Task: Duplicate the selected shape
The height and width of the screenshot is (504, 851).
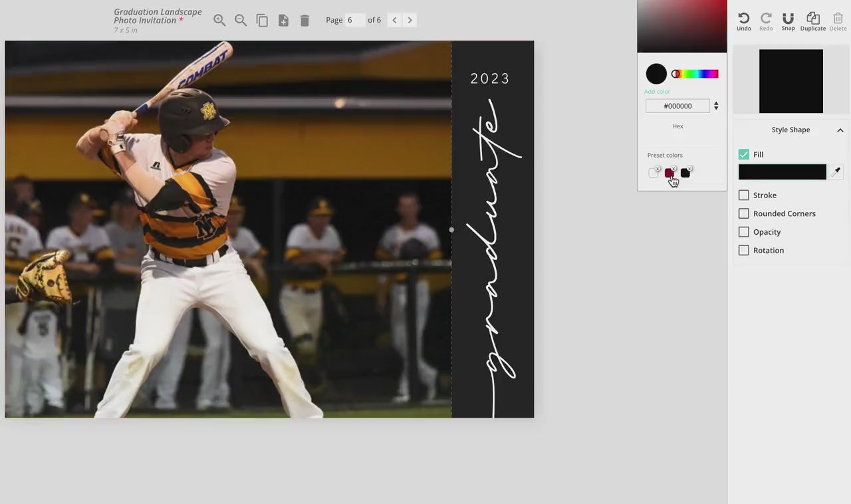Action: 812,21
